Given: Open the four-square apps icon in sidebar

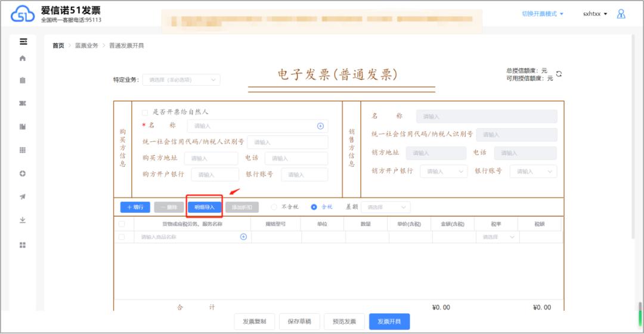Looking at the screenshot, I should (x=23, y=245).
